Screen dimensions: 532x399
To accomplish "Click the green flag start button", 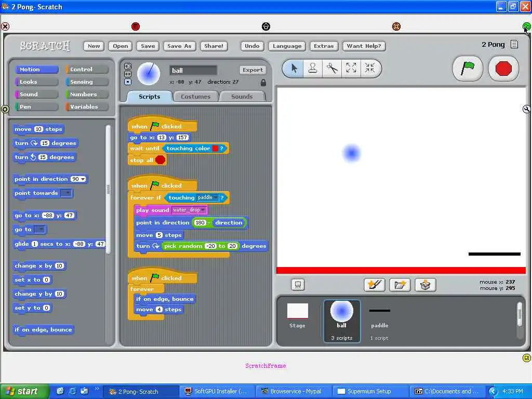I will tap(468, 69).
